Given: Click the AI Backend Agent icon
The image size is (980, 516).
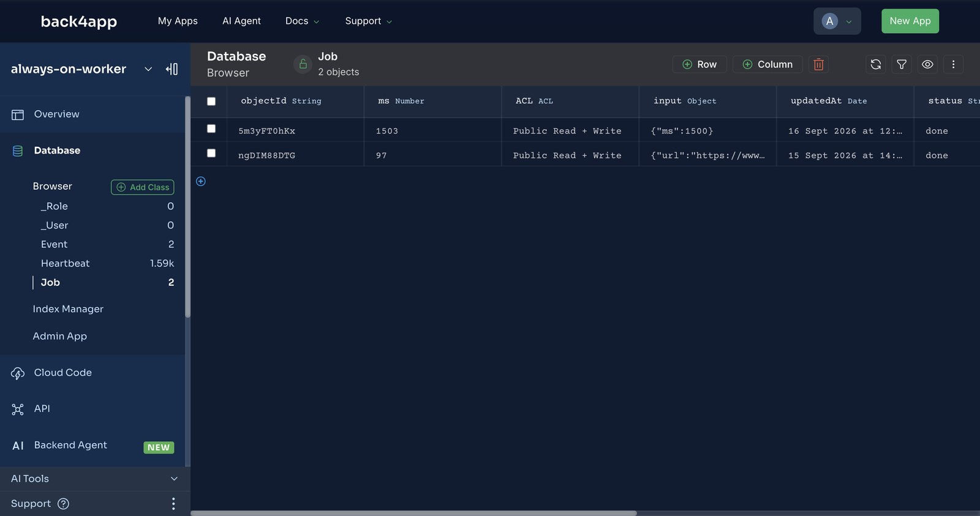Looking at the screenshot, I should (18, 446).
